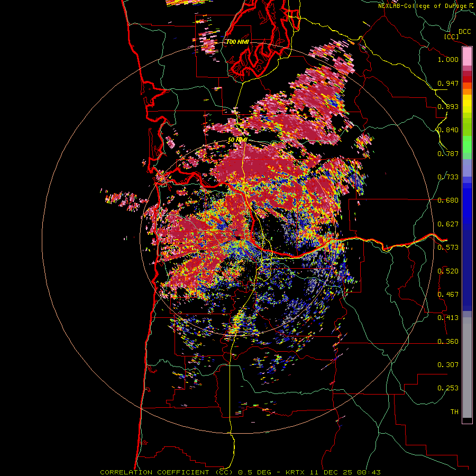Click the 0.413 scale value
The image size is (476, 476).
[x=448, y=318]
